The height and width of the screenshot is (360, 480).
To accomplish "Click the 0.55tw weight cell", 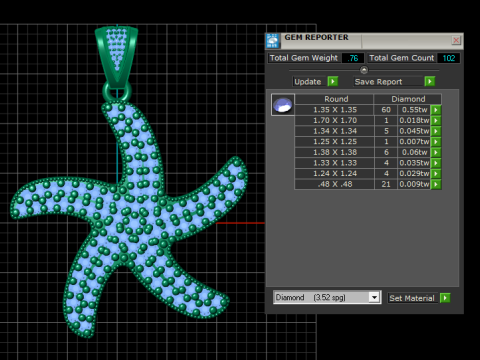I will click(414, 110).
